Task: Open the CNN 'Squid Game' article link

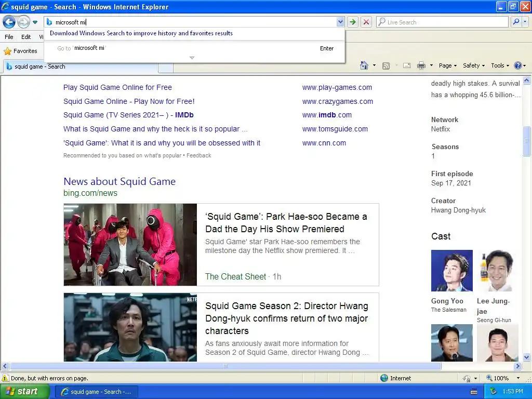Action: coord(162,143)
